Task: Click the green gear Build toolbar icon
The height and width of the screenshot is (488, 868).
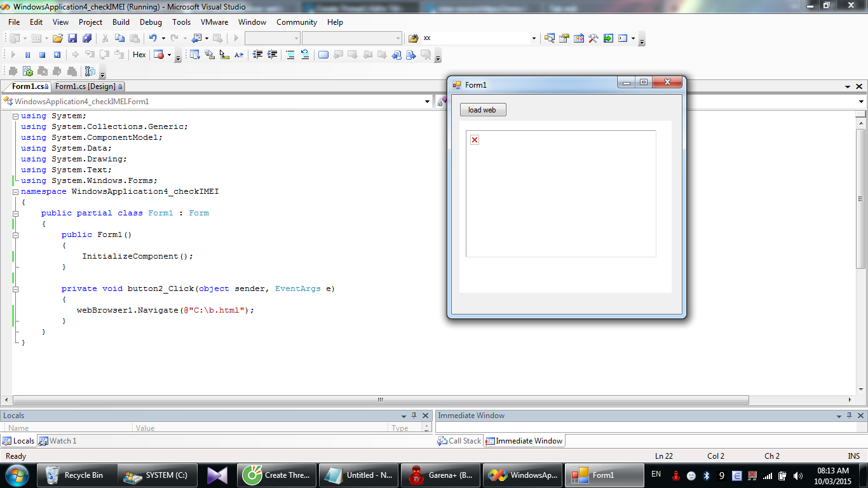Action: click(x=27, y=71)
